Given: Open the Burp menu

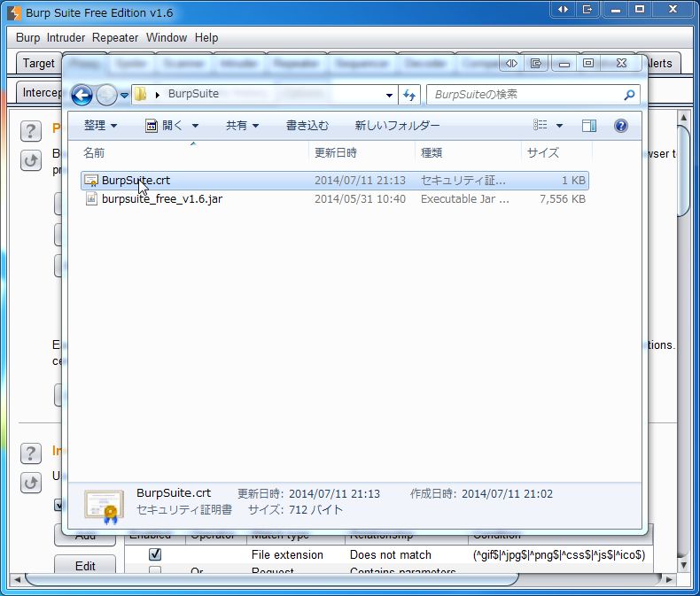Looking at the screenshot, I should click(x=27, y=37).
